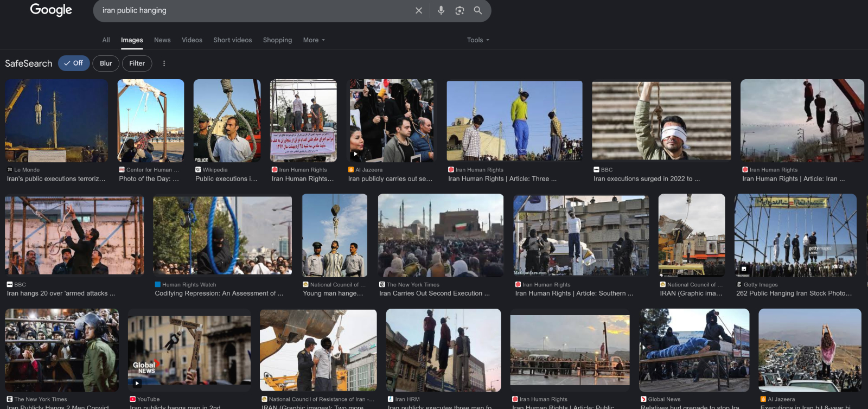Open the Tools dropdown
This screenshot has width=868, height=409.
click(478, 40)
